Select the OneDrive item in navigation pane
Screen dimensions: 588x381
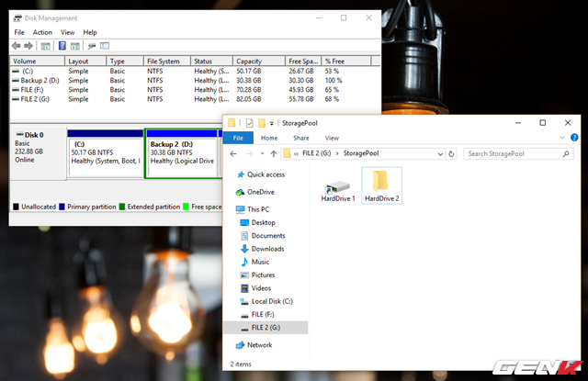click(260, 192)
